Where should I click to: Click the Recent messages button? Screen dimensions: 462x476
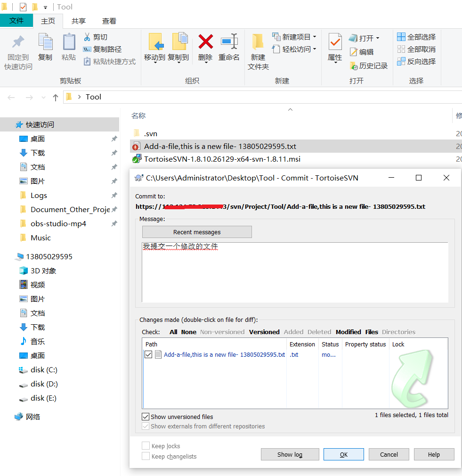click(197, 232)
